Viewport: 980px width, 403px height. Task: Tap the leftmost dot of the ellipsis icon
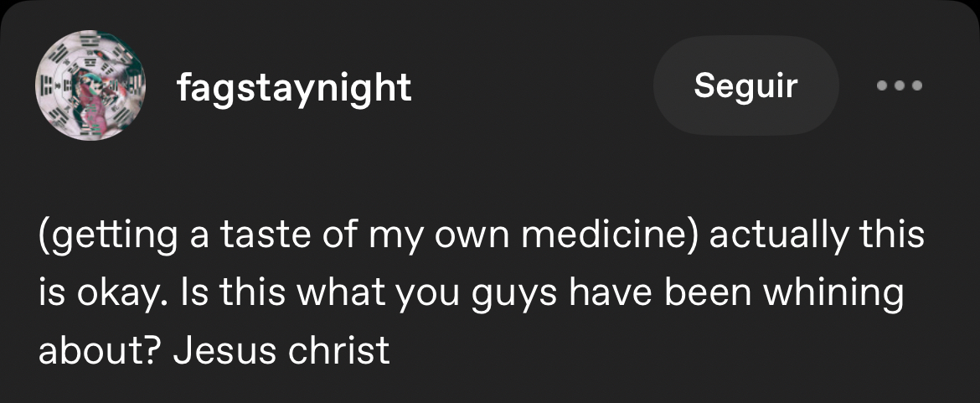(x=881, y=85)
